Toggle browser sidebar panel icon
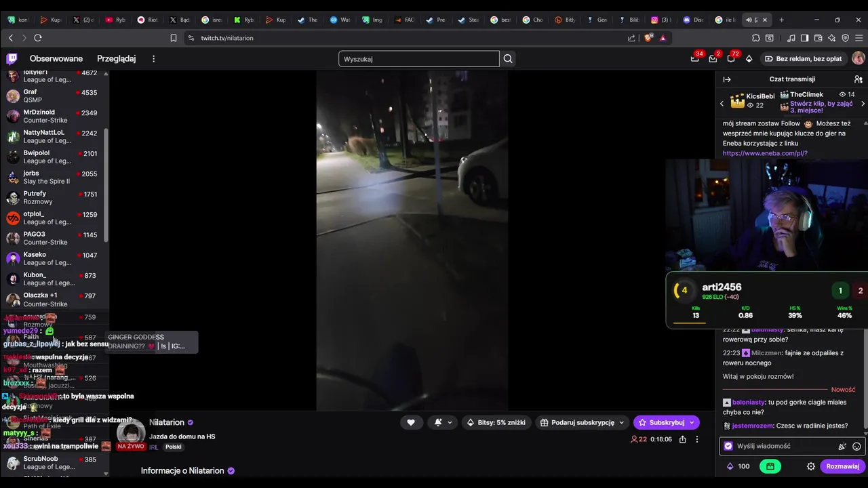Image resolution: width=868 pixels, height=488 pixels. click(804, 38)
